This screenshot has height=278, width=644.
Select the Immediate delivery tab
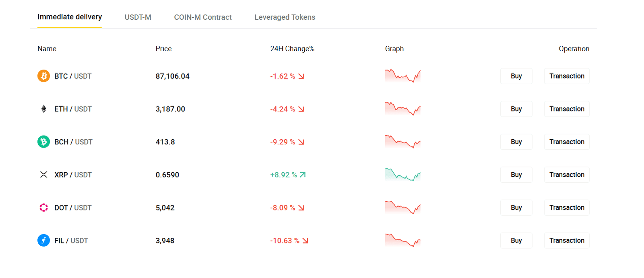(x=70, y=17)
